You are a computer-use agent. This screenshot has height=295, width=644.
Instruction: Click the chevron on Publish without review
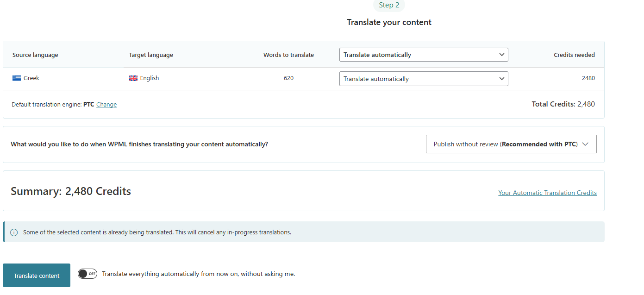coord(585,144)
